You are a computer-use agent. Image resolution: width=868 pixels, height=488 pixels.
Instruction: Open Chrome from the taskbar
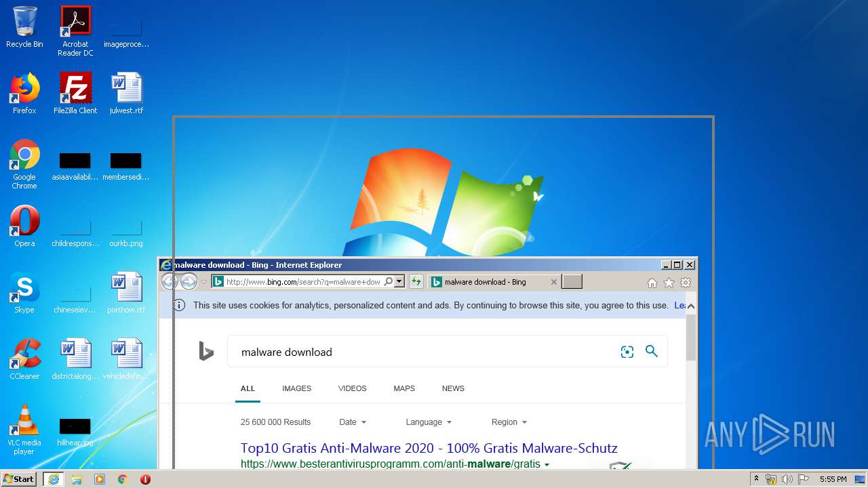[x=123, y=479]
